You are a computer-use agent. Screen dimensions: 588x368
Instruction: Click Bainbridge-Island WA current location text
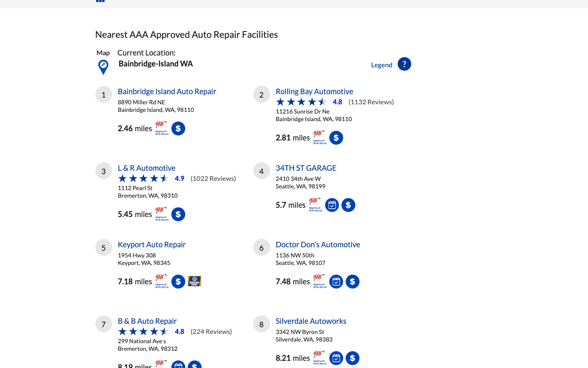pyautogui.click(x=155, y=64)
